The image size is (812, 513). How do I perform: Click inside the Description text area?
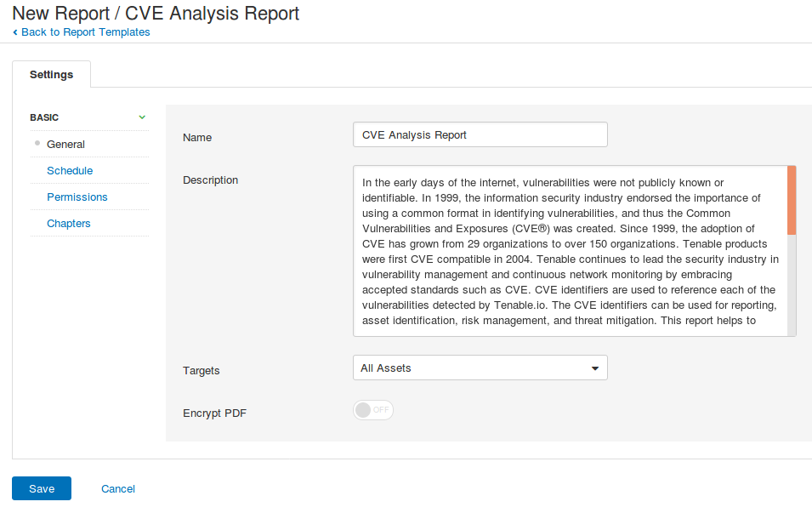[570, 251]
